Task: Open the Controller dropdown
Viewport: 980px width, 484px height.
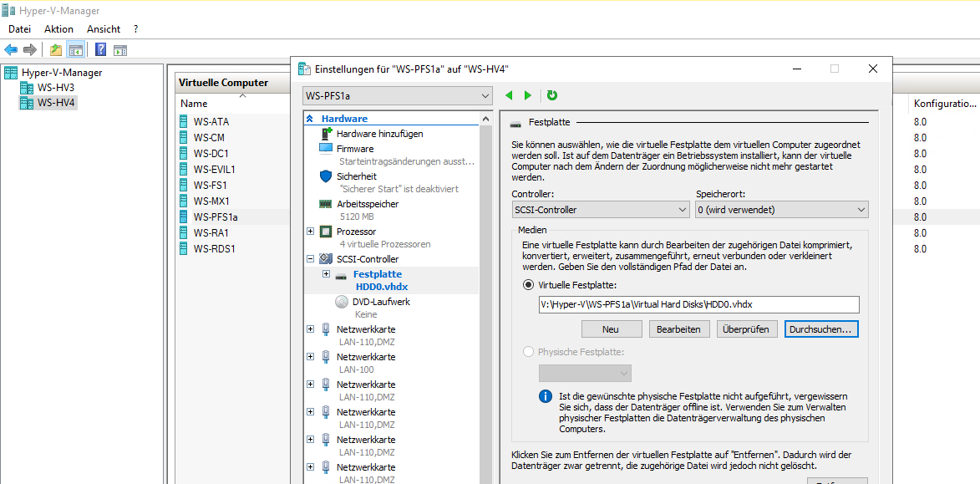Action: 601,210
